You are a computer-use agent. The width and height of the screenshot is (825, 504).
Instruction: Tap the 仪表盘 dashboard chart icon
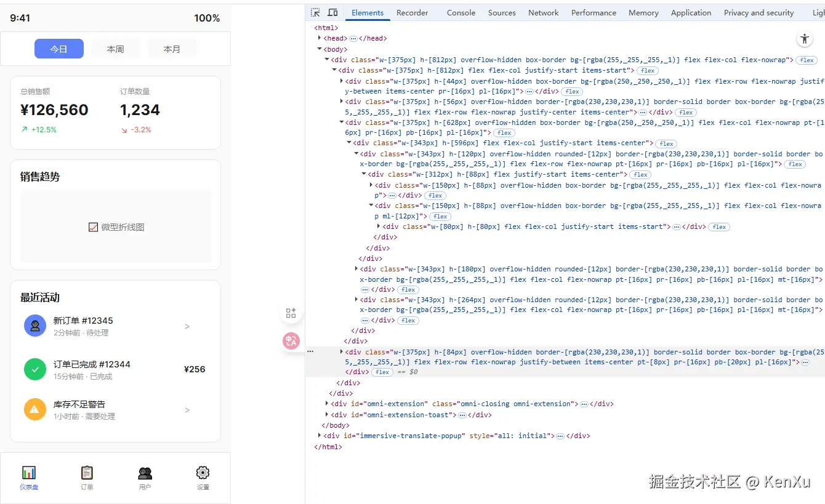click(x=29, y=473)
